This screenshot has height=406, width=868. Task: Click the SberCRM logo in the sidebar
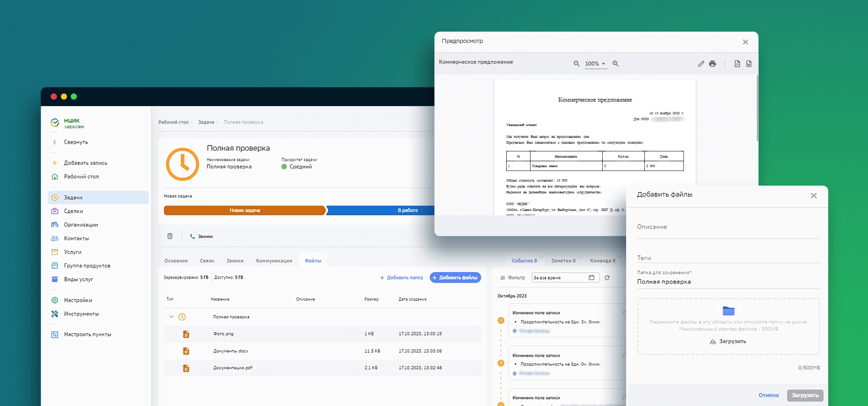coord(67,123)
